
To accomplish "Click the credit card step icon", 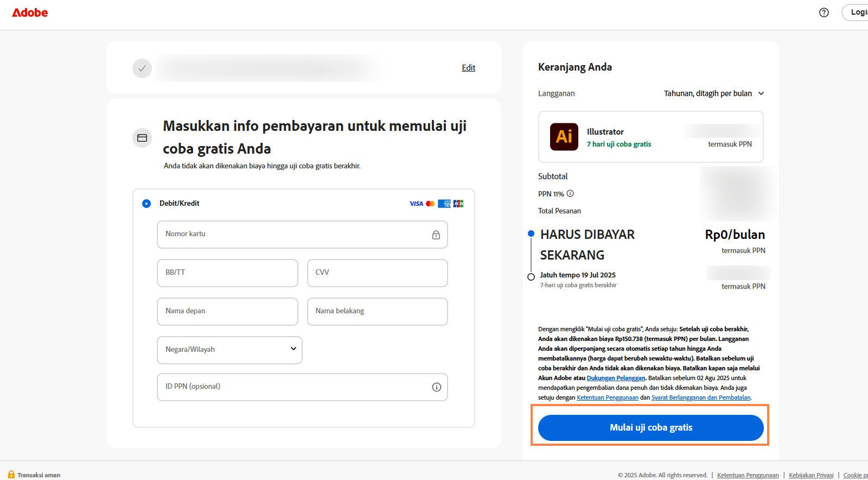I will pos(142,138).
